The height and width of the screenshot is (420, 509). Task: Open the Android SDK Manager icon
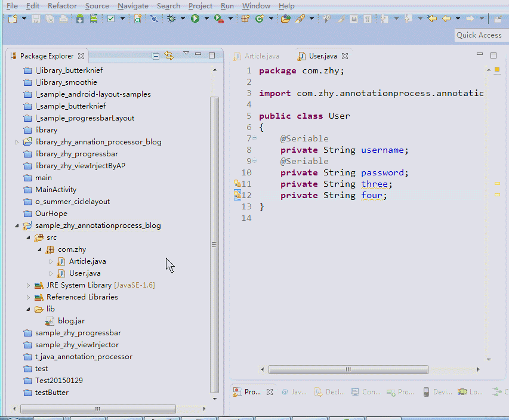[80, 19]
